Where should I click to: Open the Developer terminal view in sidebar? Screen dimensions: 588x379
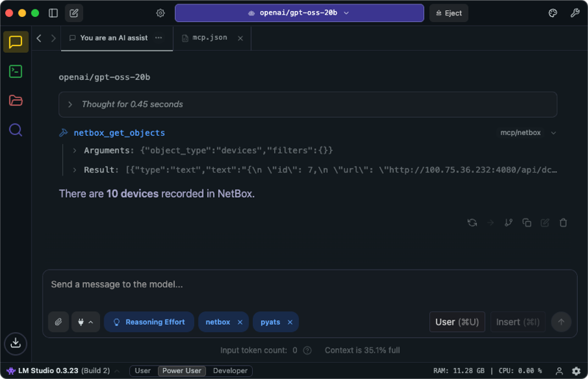[15, 71]
